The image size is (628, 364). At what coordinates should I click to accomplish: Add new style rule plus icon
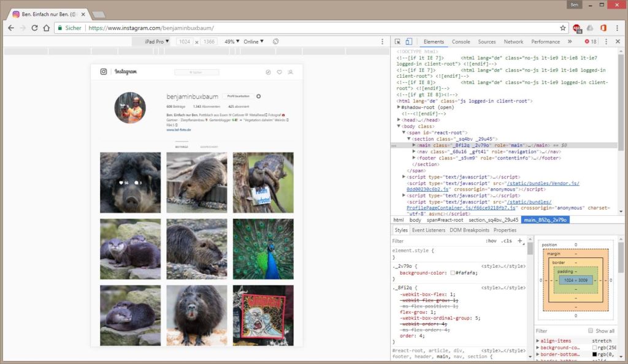click(520, 241)
